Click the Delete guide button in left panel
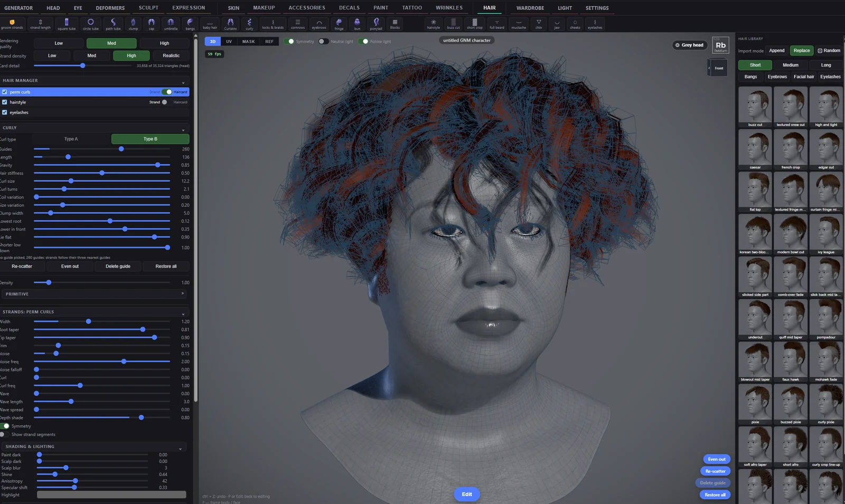 click(118, 266)
